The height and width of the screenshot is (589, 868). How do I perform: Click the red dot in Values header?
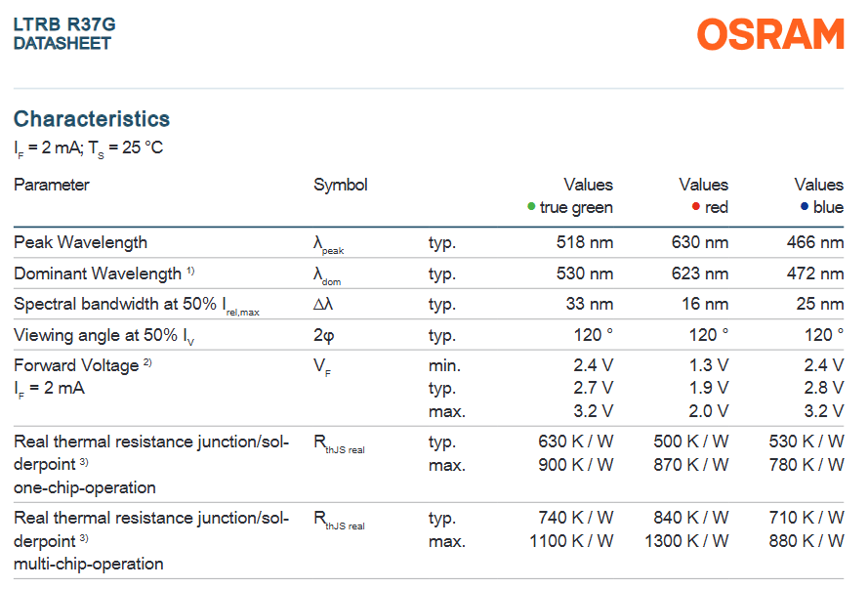point(695,207)
